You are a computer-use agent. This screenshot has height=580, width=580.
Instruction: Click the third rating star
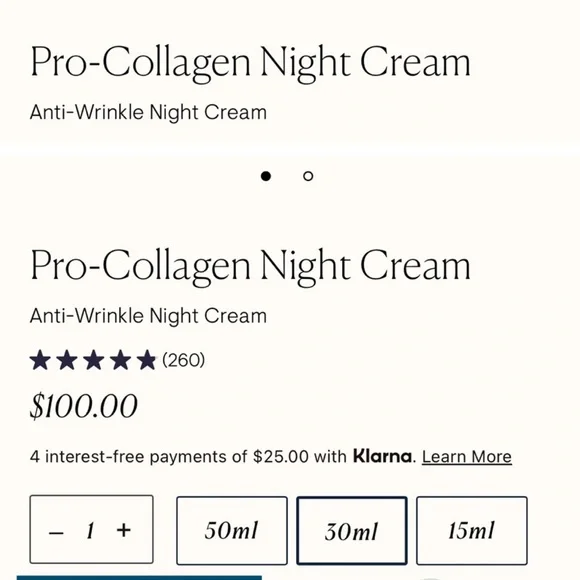click(94, 360)
